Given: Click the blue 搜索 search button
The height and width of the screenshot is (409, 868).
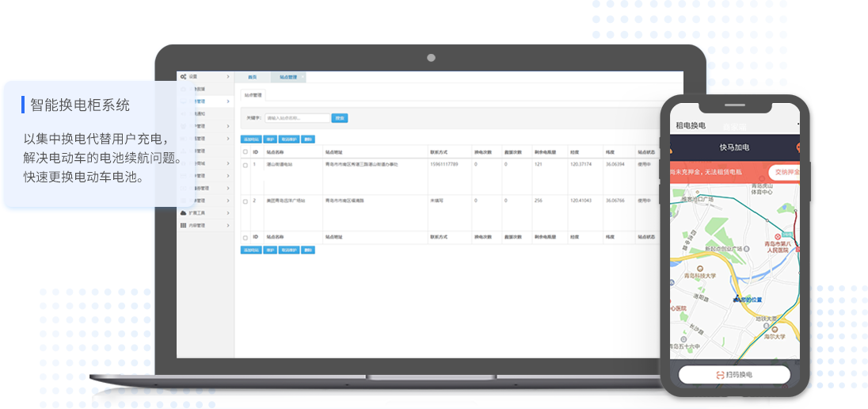Looking at the screenshot, I should (x=340, y=118).
